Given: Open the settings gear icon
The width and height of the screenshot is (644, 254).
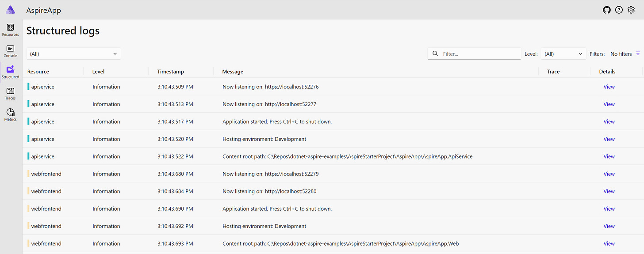Looking at the screenshot, I should [x=631, y=10].
